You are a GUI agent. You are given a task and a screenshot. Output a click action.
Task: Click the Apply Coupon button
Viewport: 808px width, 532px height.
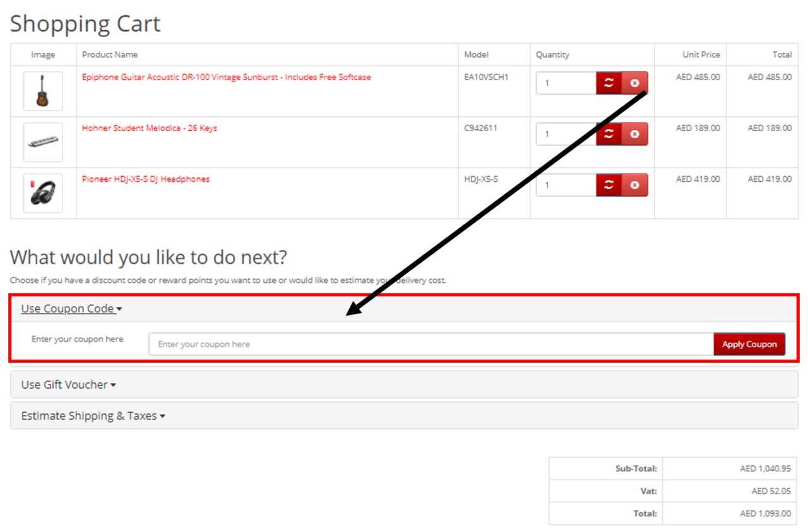click(x=749, y=344)
